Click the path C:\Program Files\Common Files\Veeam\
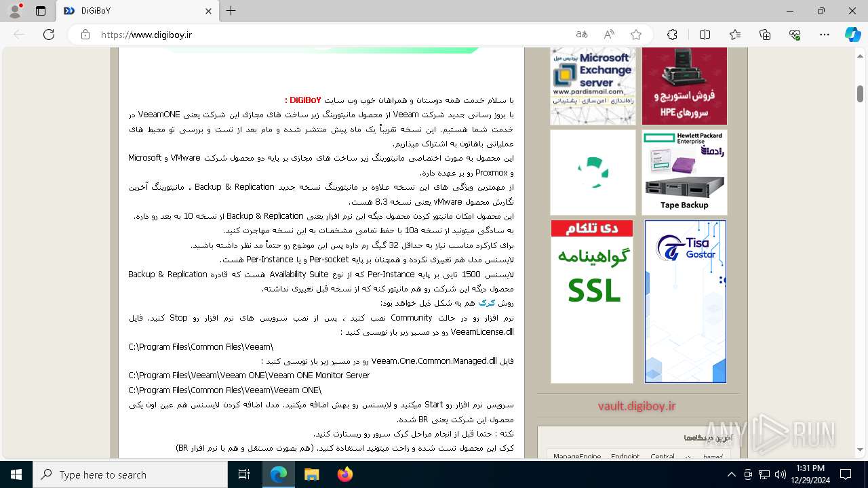868x488 pixels. [x=201, y=347]
